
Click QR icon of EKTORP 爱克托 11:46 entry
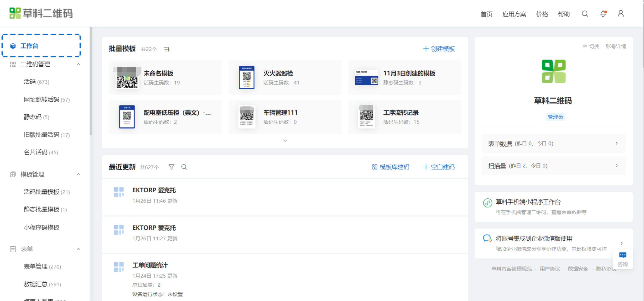119,192
